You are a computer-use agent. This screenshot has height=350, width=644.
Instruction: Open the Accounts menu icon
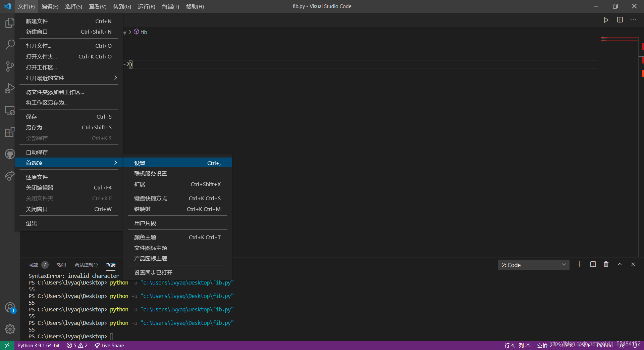tap(10, 308)
